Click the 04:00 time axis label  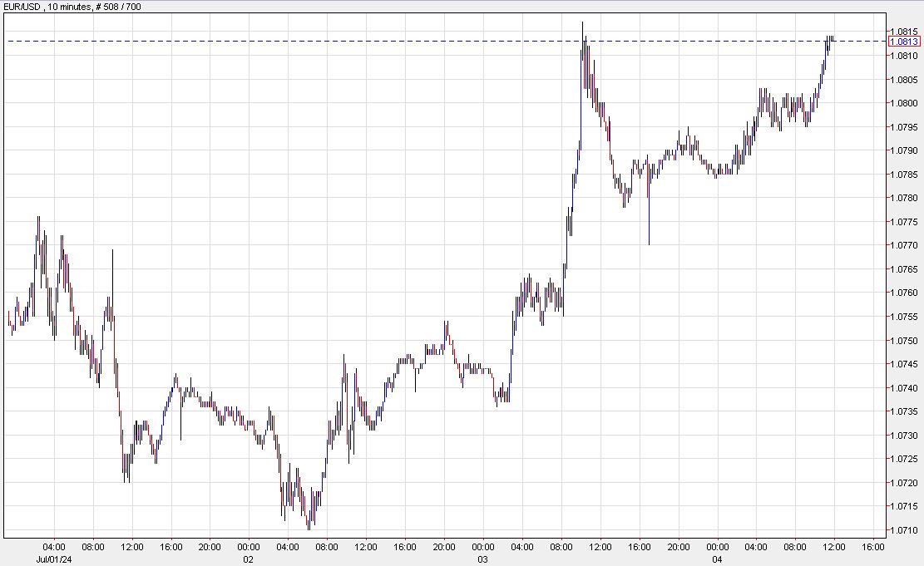[55, 546]
